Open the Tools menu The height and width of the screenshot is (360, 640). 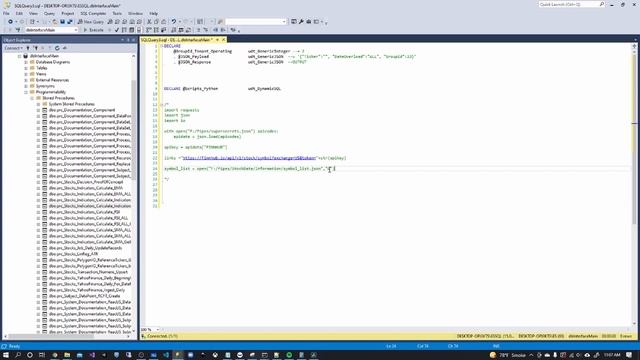pos(117,13)
